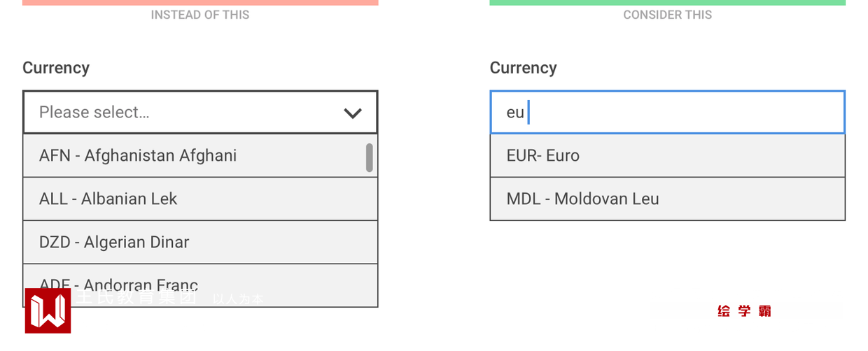Select AFN - Afghanistan Afghani option

click(138, 155)
